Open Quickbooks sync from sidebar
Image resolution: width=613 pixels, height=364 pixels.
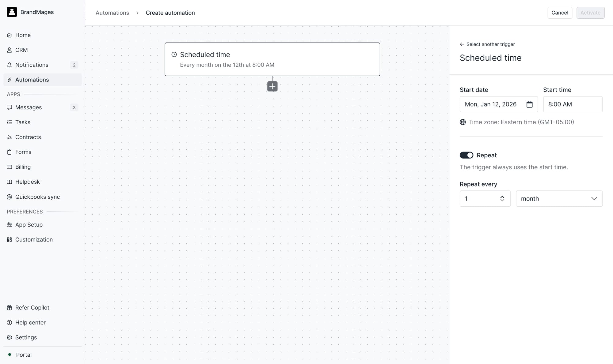[x=37, y=197]
